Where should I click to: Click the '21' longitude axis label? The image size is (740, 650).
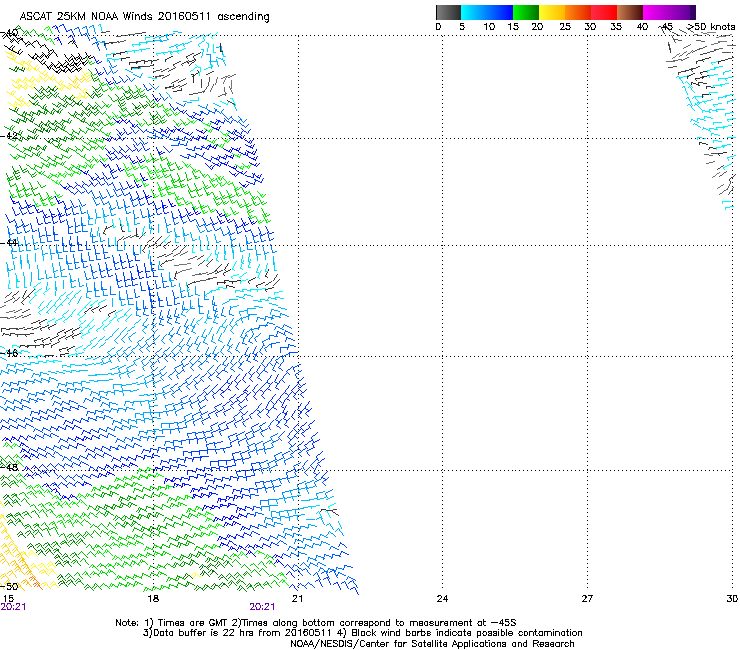click(x=297, y=599)
